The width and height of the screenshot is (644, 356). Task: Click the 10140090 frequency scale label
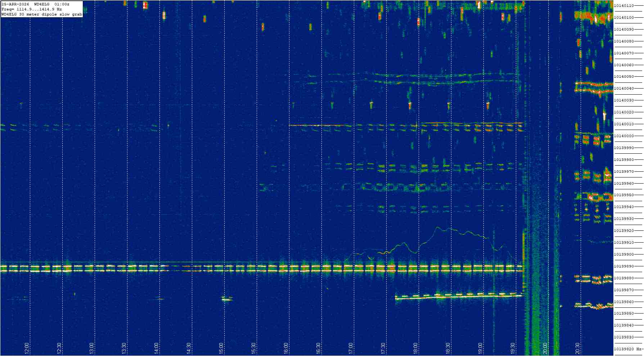[624, 30]
